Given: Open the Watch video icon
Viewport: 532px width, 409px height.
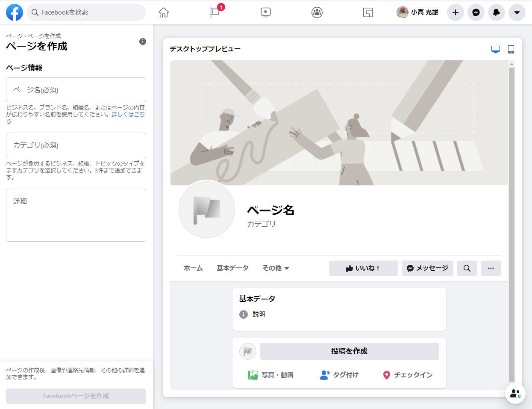Looking at the screenshot, I should 266,12.
